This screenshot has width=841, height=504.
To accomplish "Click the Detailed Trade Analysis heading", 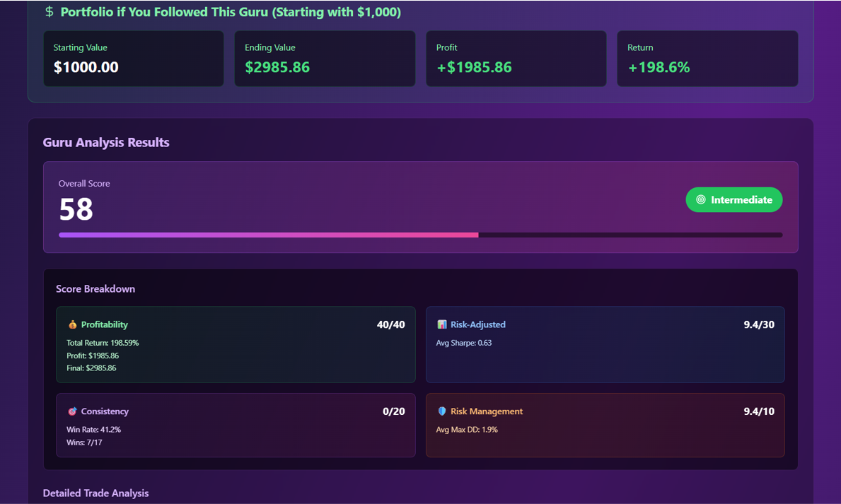I will [x=96, y=493].
